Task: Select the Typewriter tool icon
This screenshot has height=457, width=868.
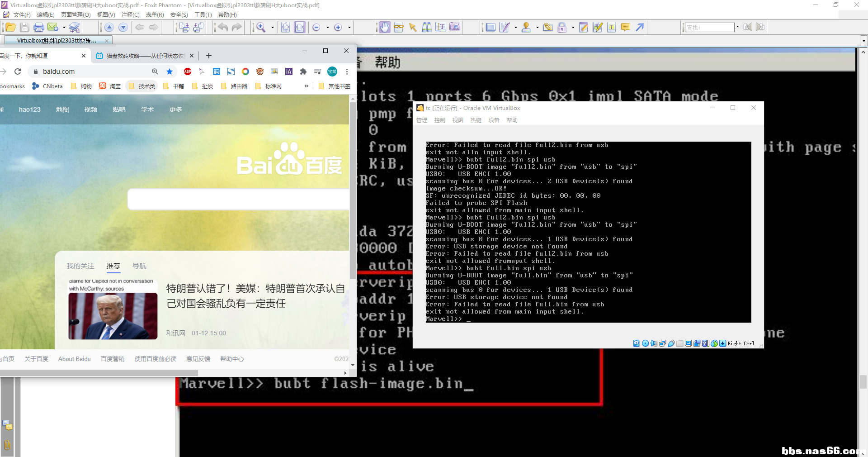Action: [x=612, y=27]
